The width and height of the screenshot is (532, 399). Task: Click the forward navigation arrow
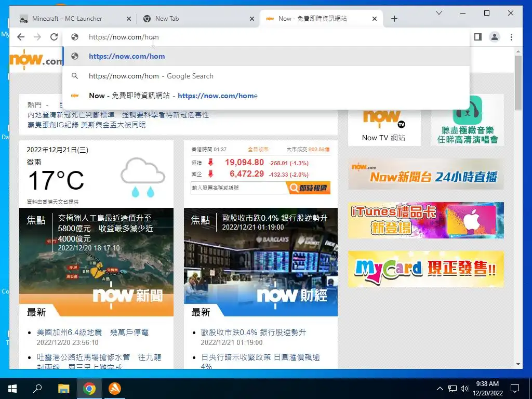point(37,37)
